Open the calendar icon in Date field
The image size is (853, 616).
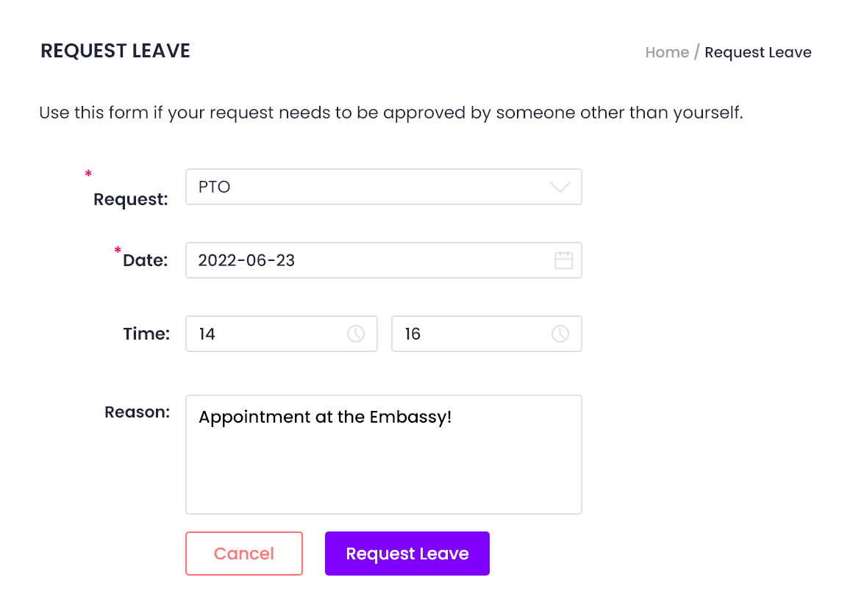click(x=563, y=260)
